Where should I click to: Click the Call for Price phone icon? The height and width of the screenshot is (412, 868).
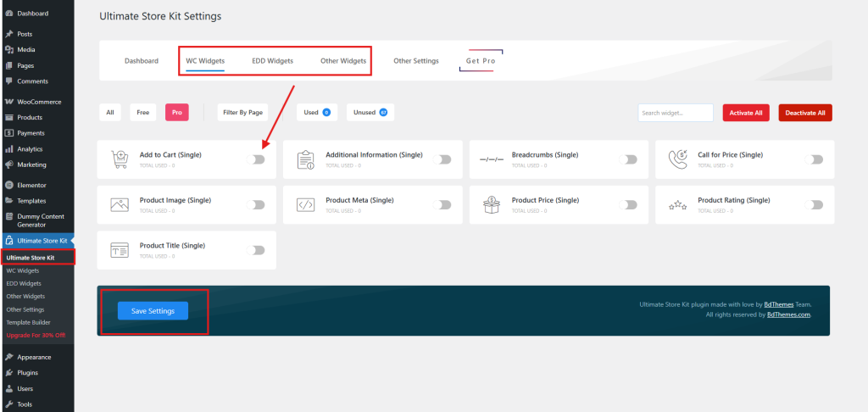(x=678, y=159)
